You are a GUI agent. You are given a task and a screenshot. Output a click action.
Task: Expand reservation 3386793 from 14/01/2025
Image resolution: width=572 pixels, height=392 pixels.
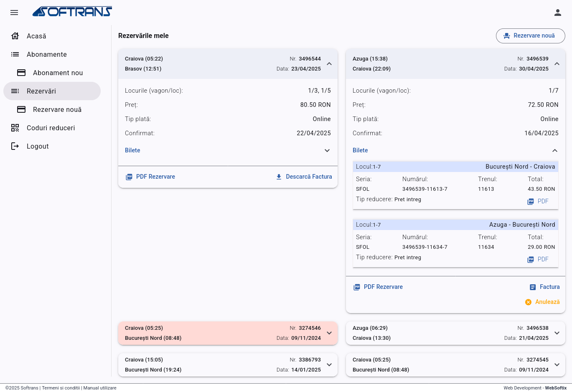click(x=329, y=364)
